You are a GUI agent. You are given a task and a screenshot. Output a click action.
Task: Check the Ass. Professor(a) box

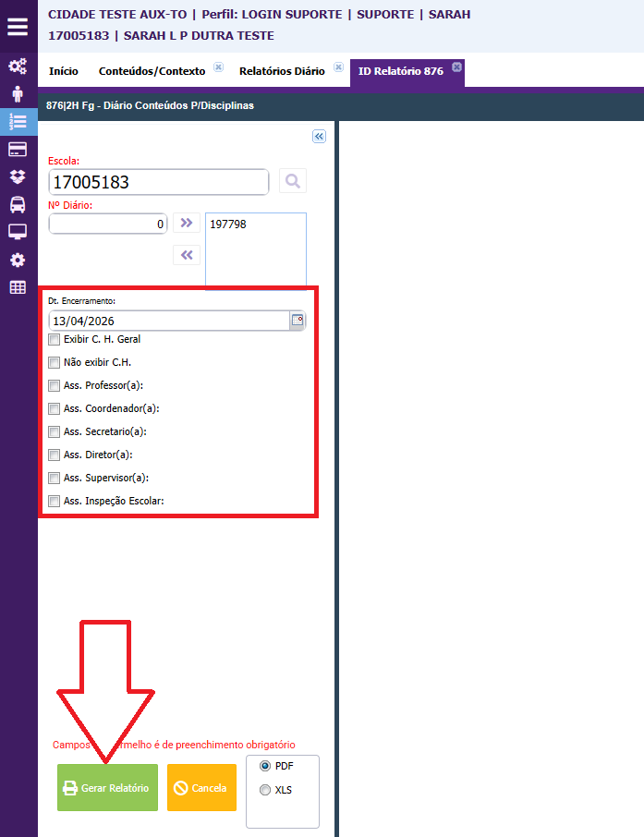(54, 385)
